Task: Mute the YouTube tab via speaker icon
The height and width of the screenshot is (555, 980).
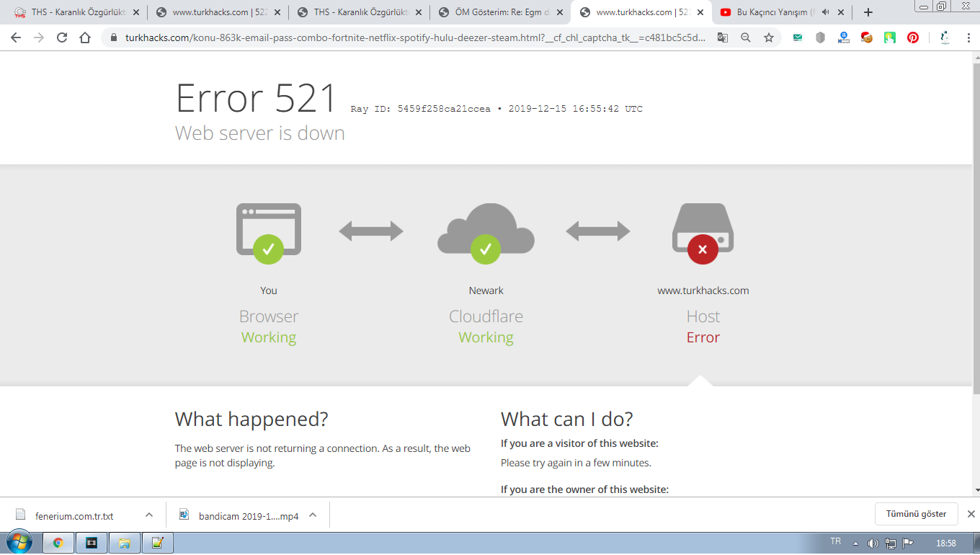Action: tap(825, 12)
